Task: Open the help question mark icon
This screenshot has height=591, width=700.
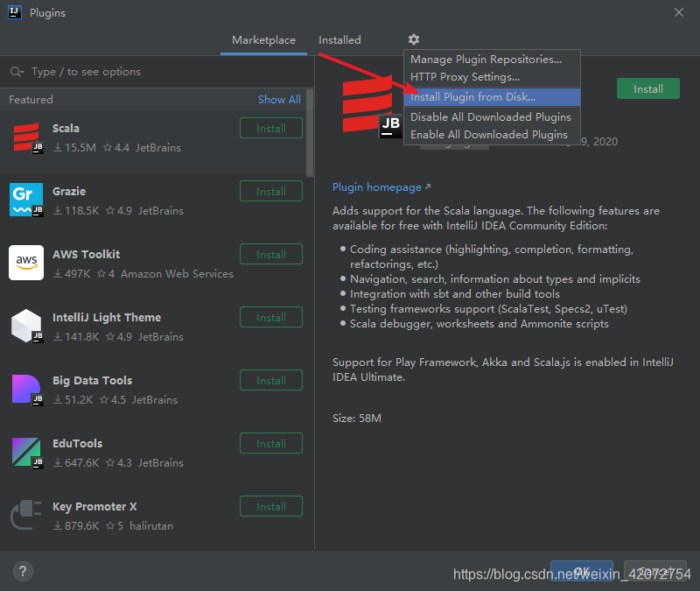Action: coord(23,572)
